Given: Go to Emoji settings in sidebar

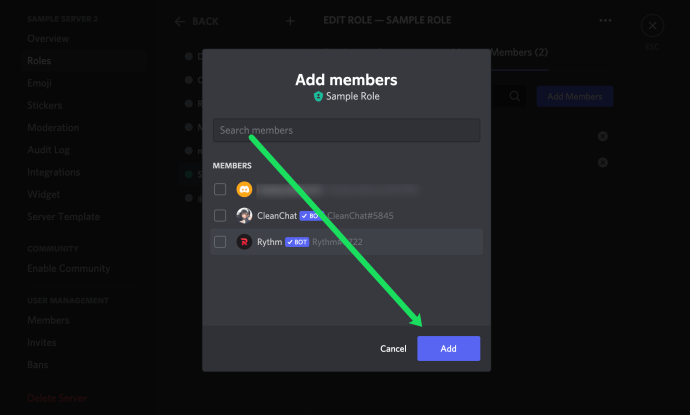Looking at the screenshot, I should pos(40,83).
